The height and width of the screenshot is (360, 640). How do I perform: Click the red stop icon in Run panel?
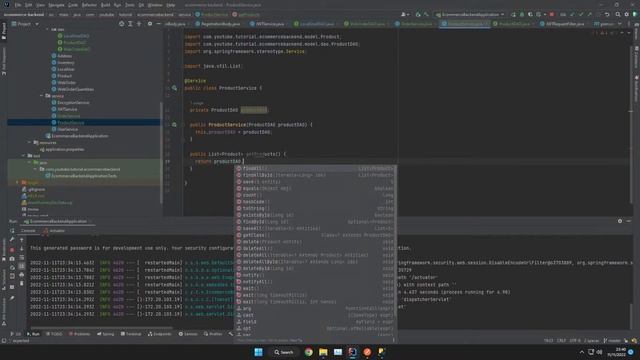(x=12, y=250)
